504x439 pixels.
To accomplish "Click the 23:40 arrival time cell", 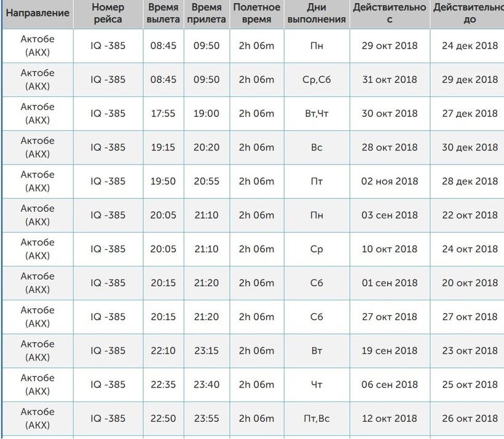I will pos(207,385).
